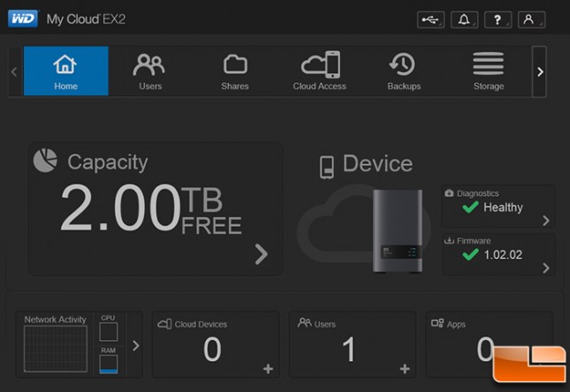Click the Cloud Devices icon in panel

164,323
